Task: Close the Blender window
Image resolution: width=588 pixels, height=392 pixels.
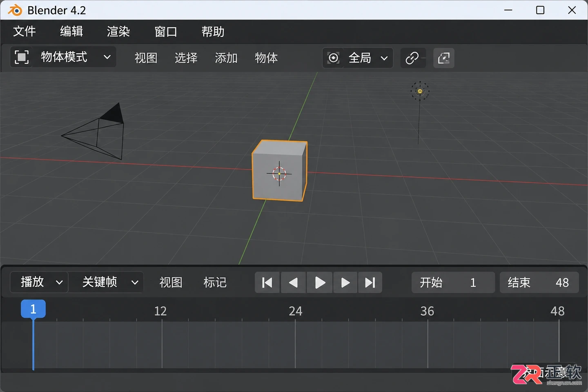Action: coord(572,10)
